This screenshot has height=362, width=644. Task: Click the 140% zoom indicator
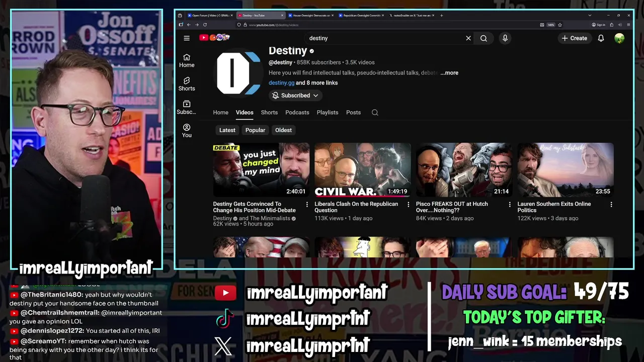point(551,25)
